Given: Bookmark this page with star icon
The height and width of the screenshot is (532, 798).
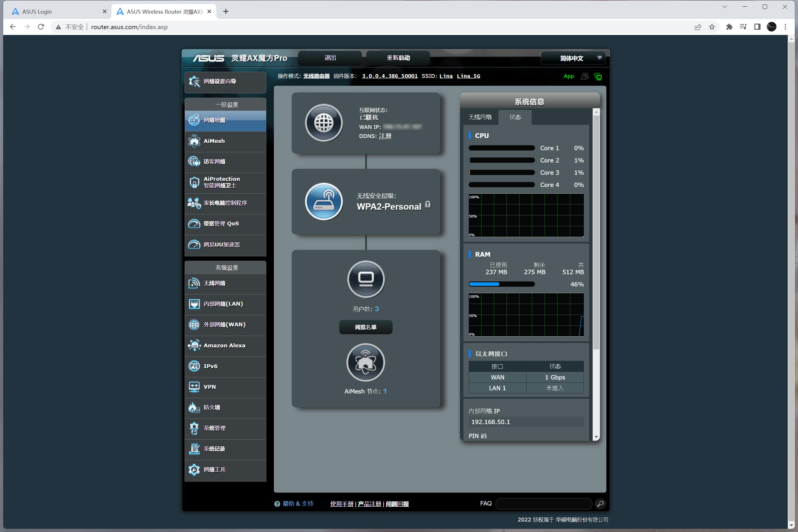Looking at the screenshot, I should 712,27.
